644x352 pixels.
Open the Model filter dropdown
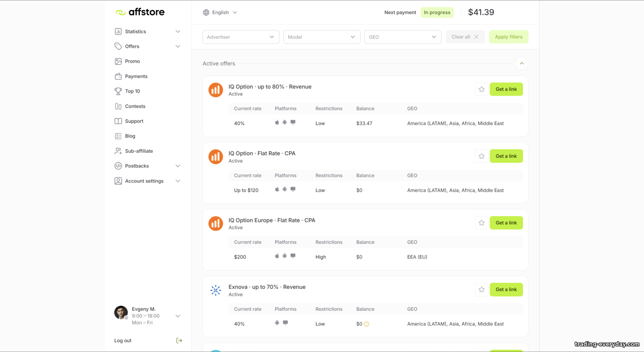pos(322,37)
